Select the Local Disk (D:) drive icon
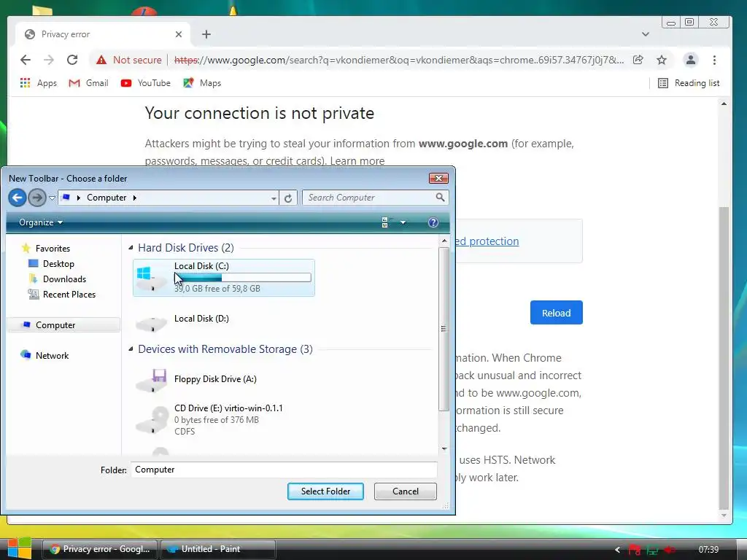The image size is (747, 560). pyautogui.click(x=152, y=322)
